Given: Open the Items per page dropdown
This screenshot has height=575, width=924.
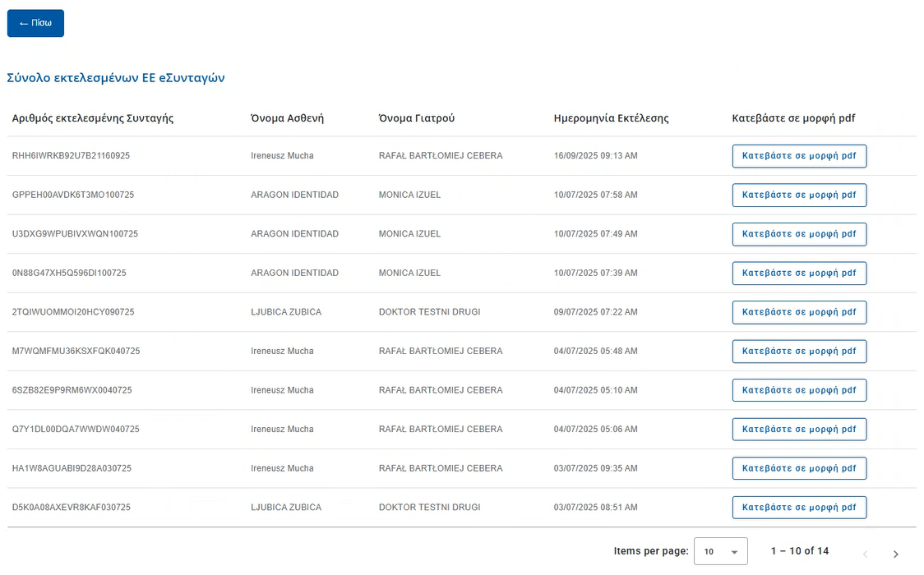Looking at the screenshot, I should click(x=720, y=552).
